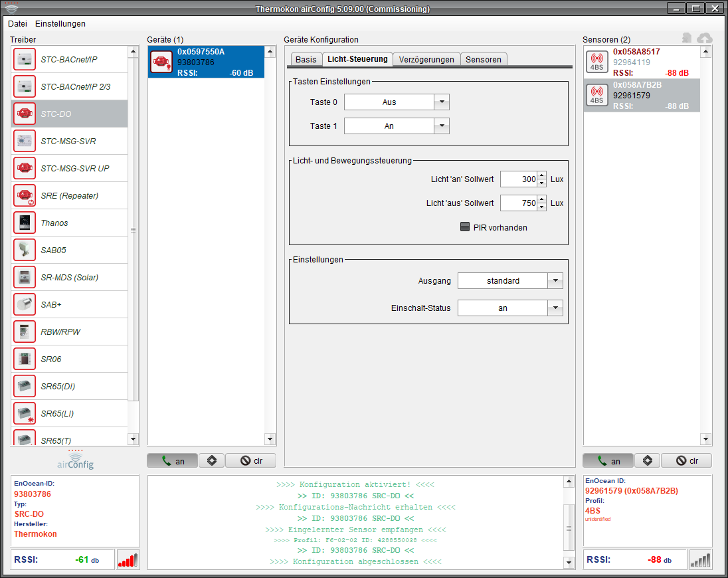
Task: Click the cloud upload icon above sensors
Action: coord(704,39)
